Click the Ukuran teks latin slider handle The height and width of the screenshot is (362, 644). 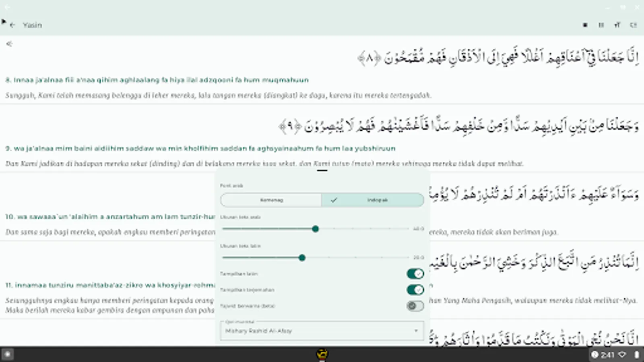tap(302, 258)
